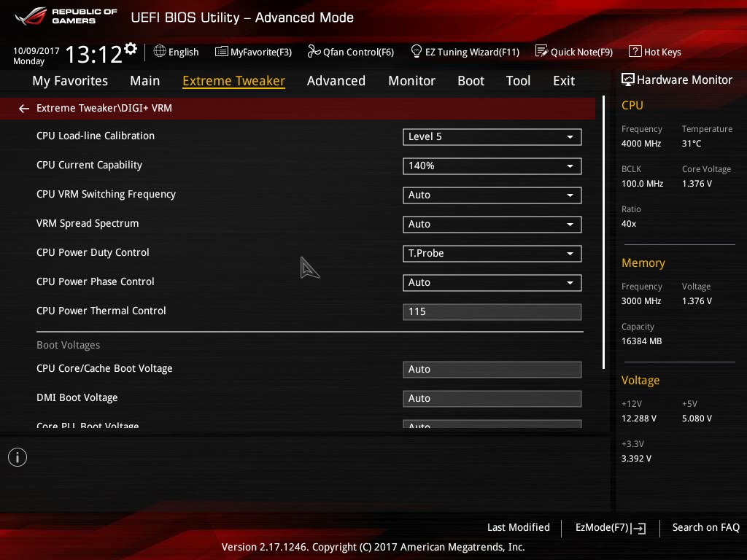Click memory capacity 16384 MB

click(x=641, y=341)
